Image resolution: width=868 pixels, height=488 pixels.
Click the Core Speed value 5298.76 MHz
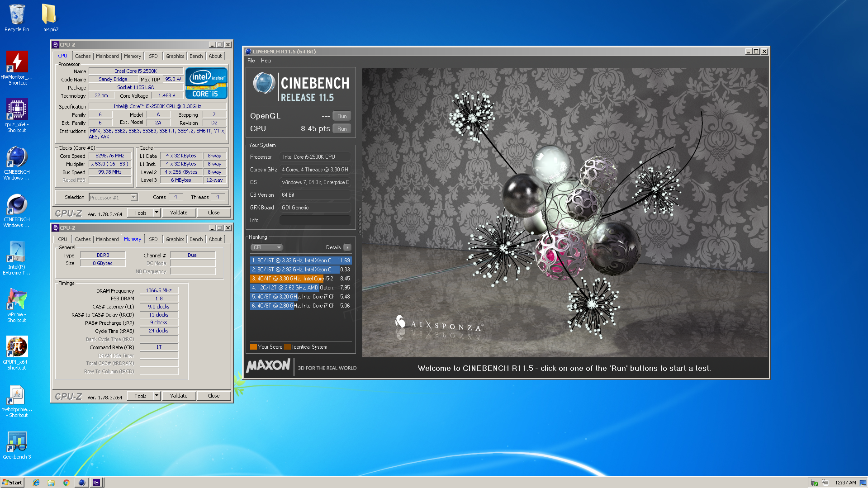(x=110, y=156)
